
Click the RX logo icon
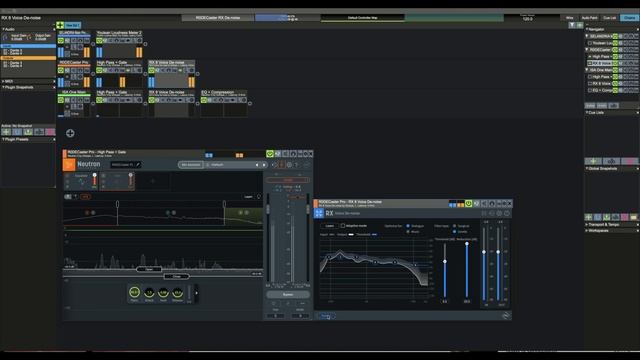coord(319,213)
